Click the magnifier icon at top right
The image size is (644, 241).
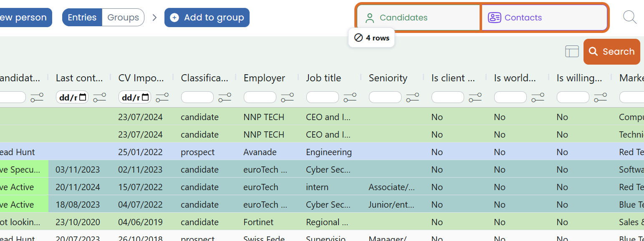tap(629, 18)
